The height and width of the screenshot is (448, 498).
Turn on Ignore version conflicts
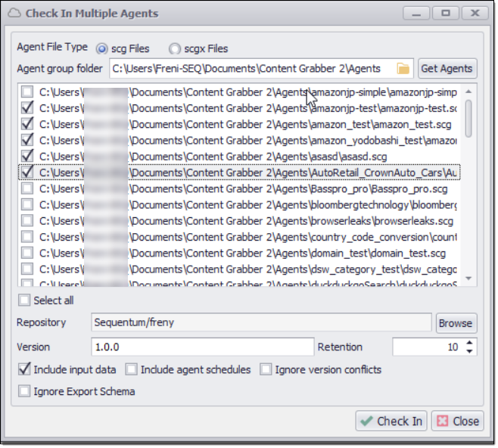pos(266,370)
